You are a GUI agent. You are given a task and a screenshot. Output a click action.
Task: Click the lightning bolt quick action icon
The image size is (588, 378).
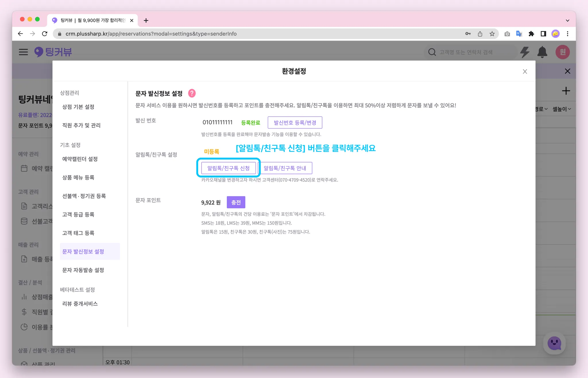click(525, 52)
